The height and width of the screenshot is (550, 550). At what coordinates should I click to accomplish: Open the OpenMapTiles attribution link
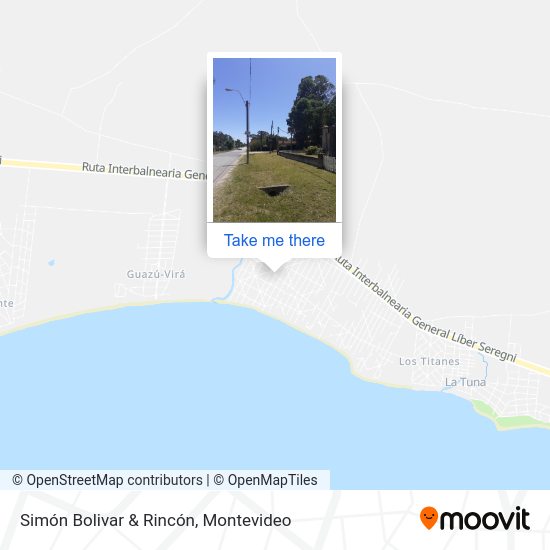pos(266,480)
